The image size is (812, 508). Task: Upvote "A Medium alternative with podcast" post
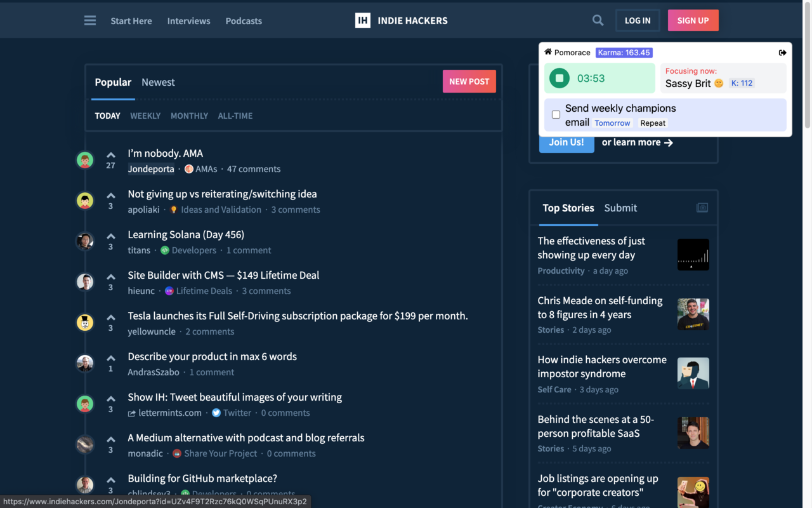click(111, 439)
